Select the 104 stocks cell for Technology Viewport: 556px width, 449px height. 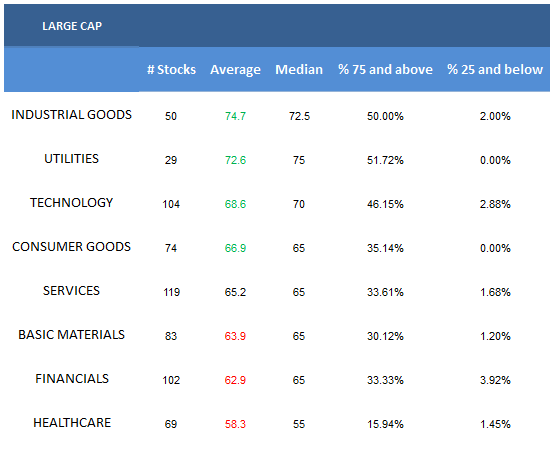coord(171,204)
